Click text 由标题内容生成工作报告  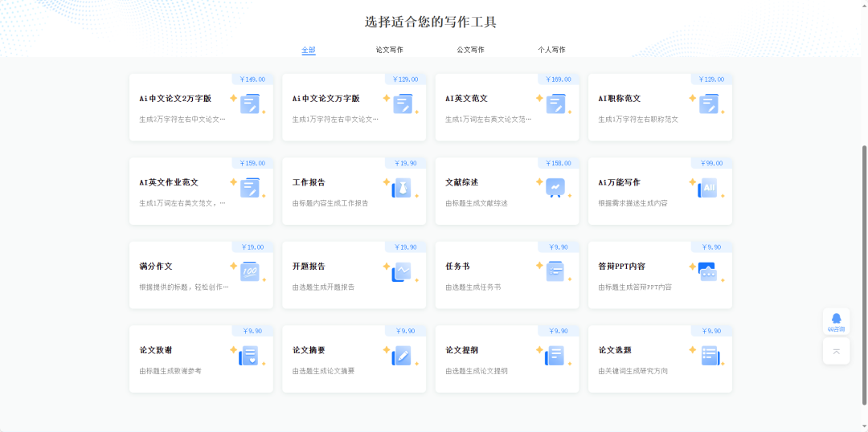330,204
